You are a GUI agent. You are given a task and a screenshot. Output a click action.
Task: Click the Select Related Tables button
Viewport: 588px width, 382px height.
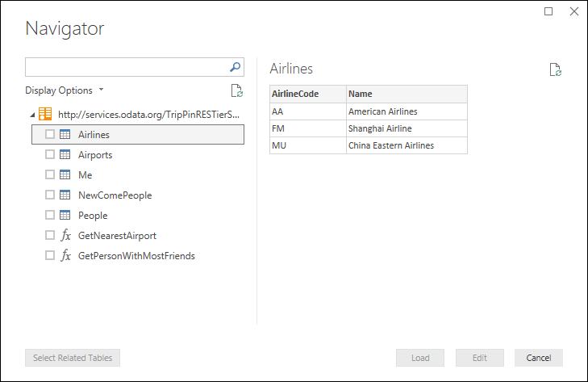tap(73, 358)
